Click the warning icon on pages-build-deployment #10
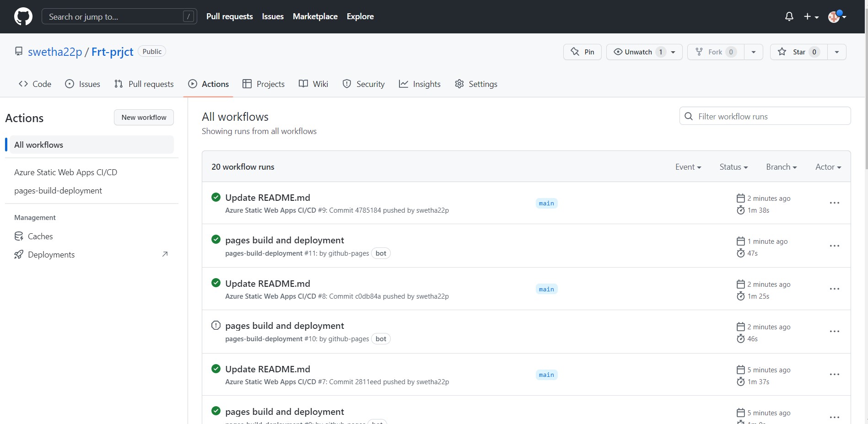The width and height of the screenshot is (868, 424). coord(216,325)
